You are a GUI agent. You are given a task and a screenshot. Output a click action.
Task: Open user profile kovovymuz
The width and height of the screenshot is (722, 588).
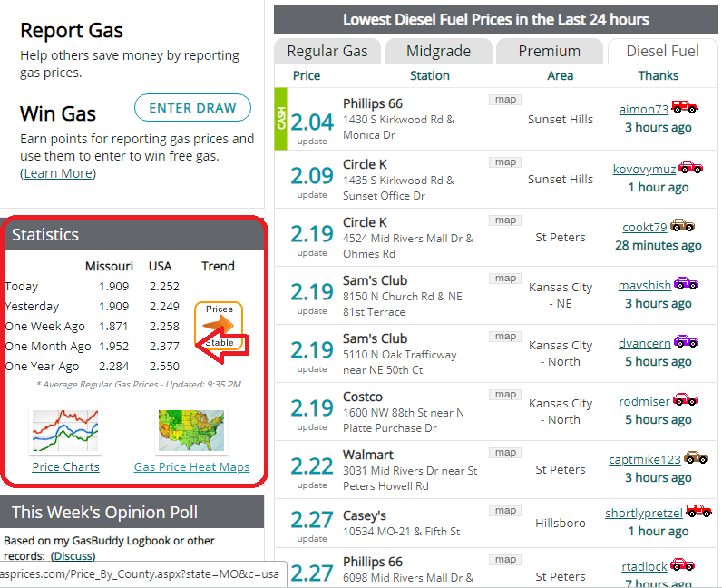644,169
